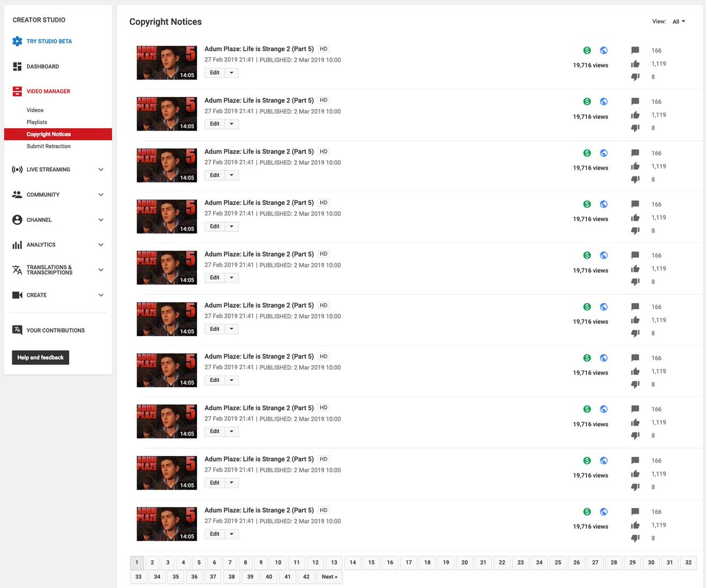This screenshot has width=706, height=588.
Task: Open Your Contributions via its icon
Action: coord(17,330)
